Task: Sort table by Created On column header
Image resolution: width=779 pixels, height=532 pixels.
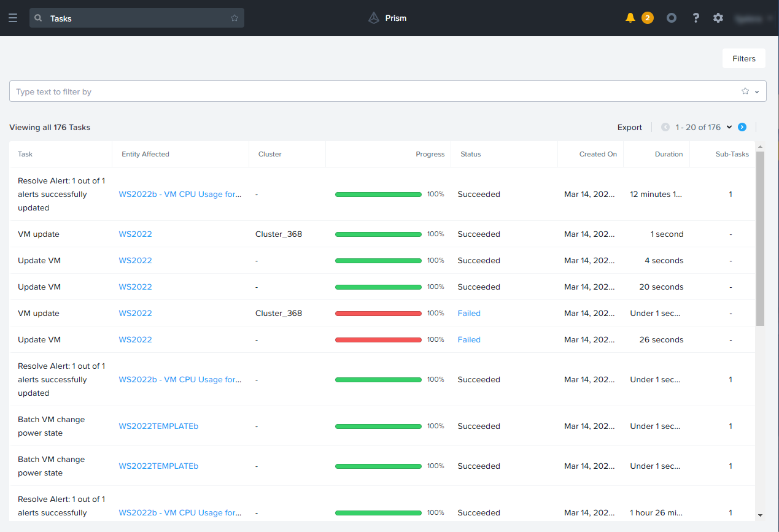Action: [597, 154]
